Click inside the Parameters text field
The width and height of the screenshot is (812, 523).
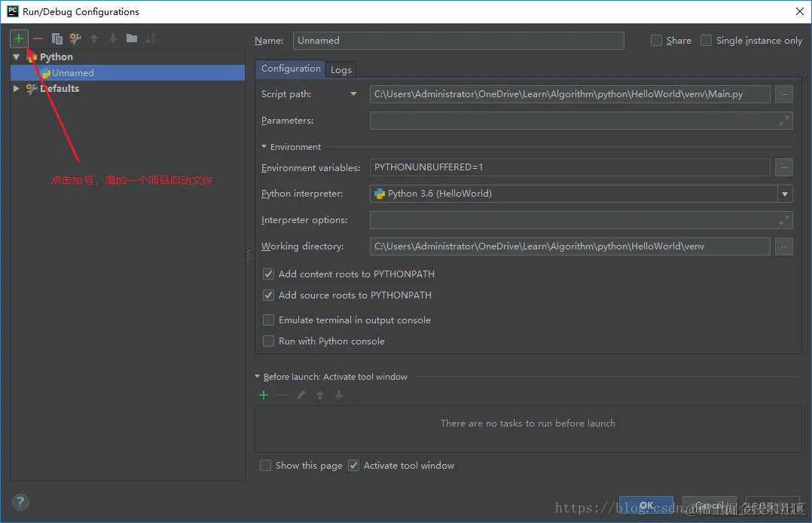tap(581, 121)
